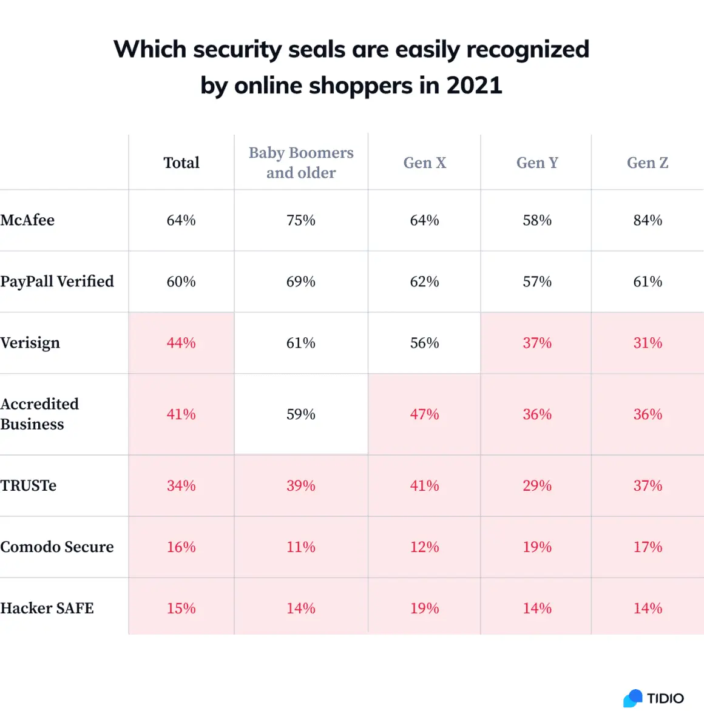Click the Tidio logo icon
The width and height of the screenshot is (704, 728).
point(632,698)
